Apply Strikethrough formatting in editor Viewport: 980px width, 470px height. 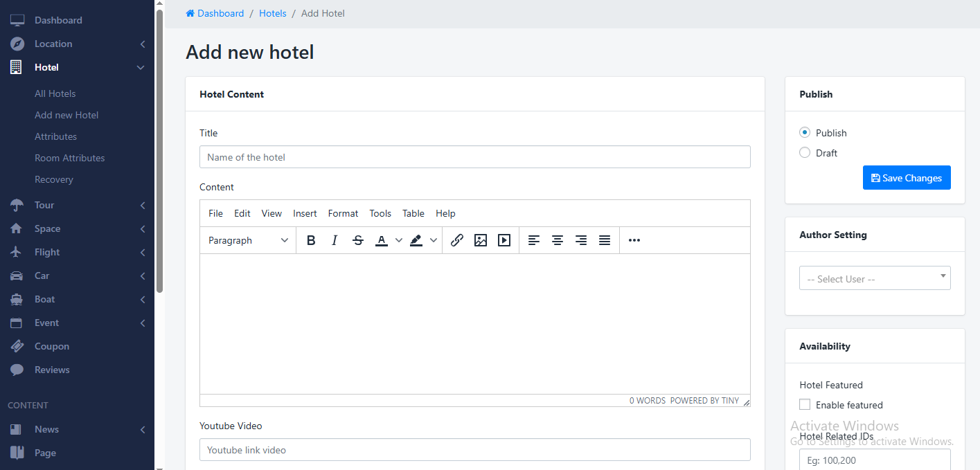coord(358,240)
